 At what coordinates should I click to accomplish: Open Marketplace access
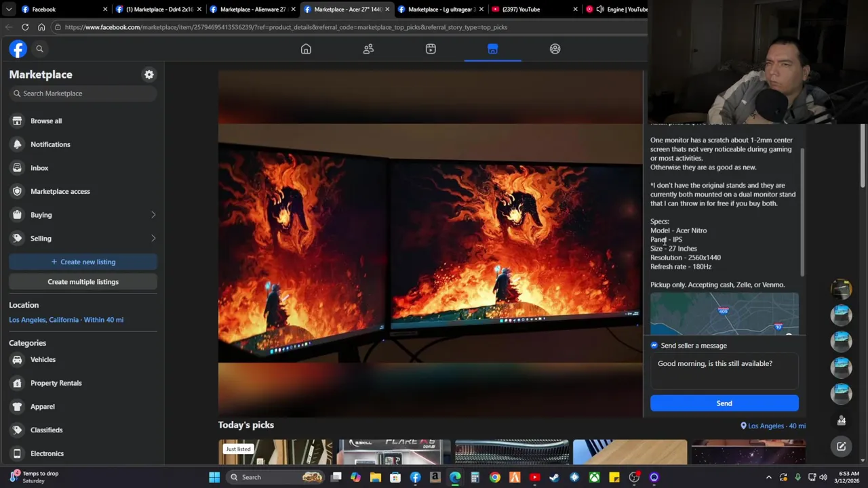(83, 191)
